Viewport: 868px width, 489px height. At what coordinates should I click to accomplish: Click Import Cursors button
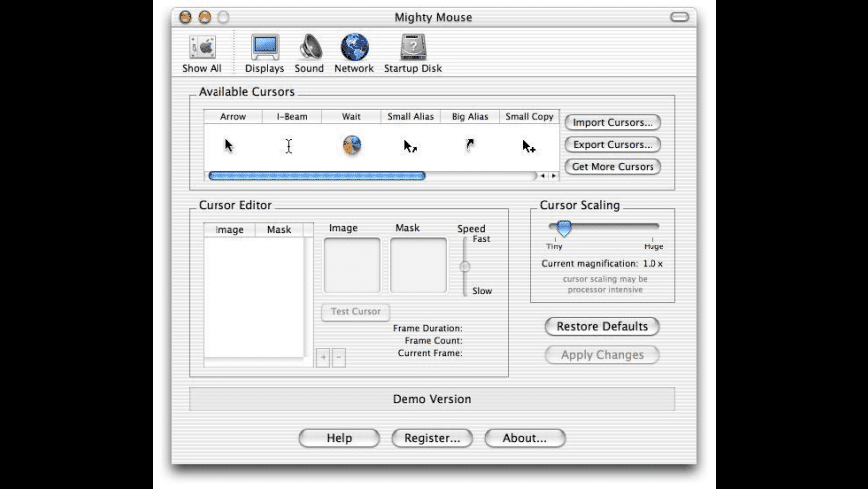tap(613, 122)
